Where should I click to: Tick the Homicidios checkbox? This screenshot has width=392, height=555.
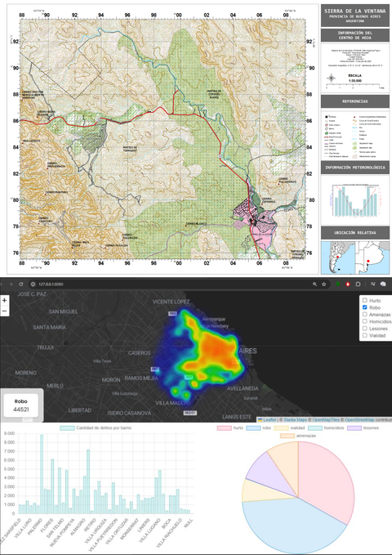coord(365,321)
